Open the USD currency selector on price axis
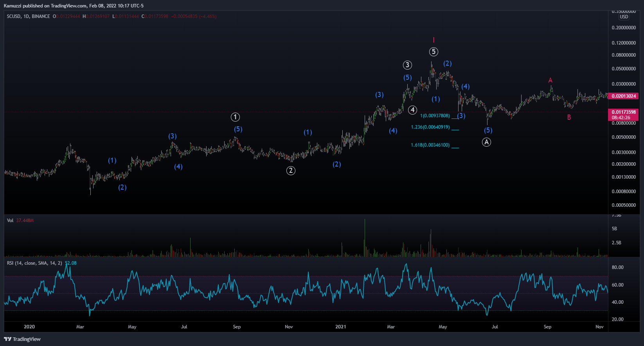The width and height of the screenshot is (644, 346). [624, 17]
